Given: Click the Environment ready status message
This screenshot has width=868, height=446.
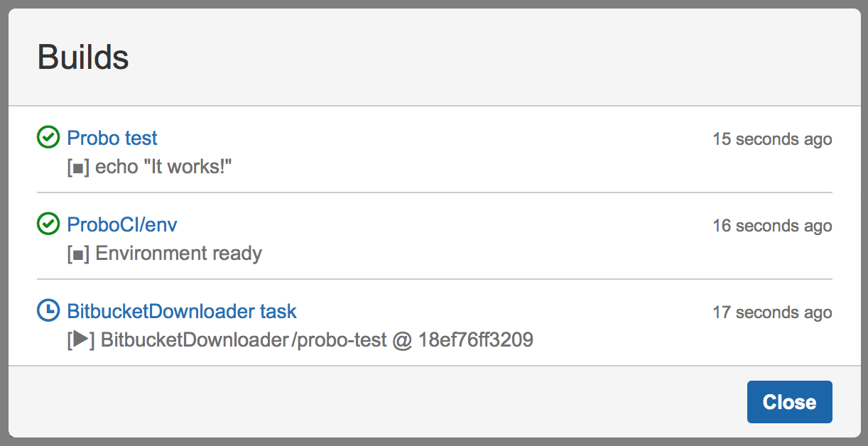Looking at the screenshot, I should coord(176,253).
